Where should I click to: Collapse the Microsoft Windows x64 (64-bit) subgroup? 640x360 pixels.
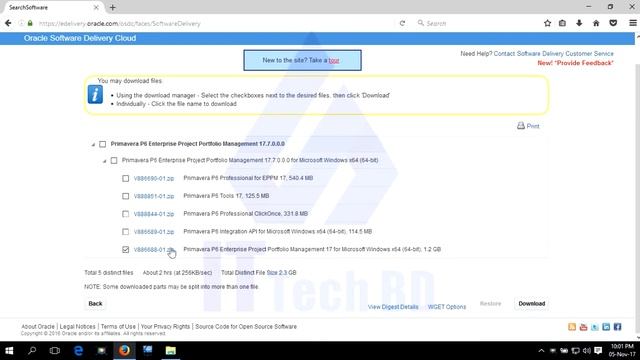pyautogui.click(x=104, y=161)
